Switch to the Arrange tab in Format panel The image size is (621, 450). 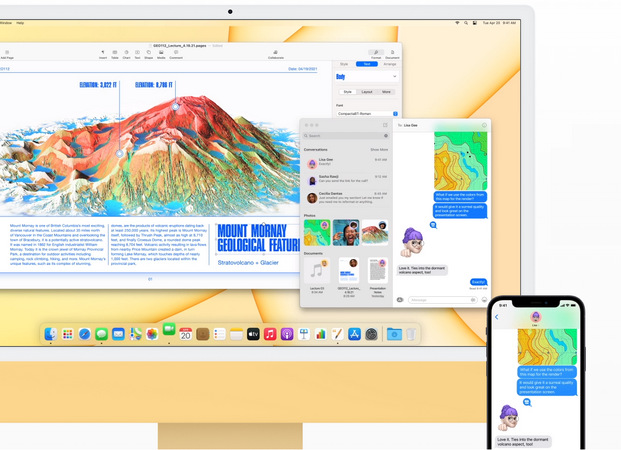click(390, 64)
